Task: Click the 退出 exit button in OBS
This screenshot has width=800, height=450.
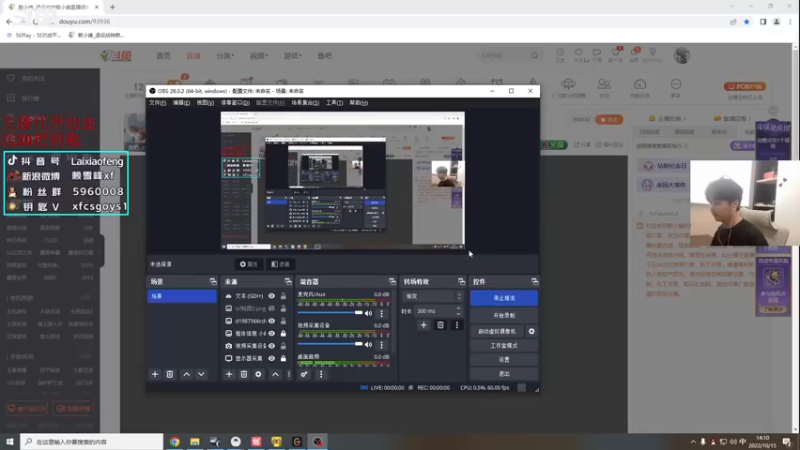Action: tap(504, 374)
